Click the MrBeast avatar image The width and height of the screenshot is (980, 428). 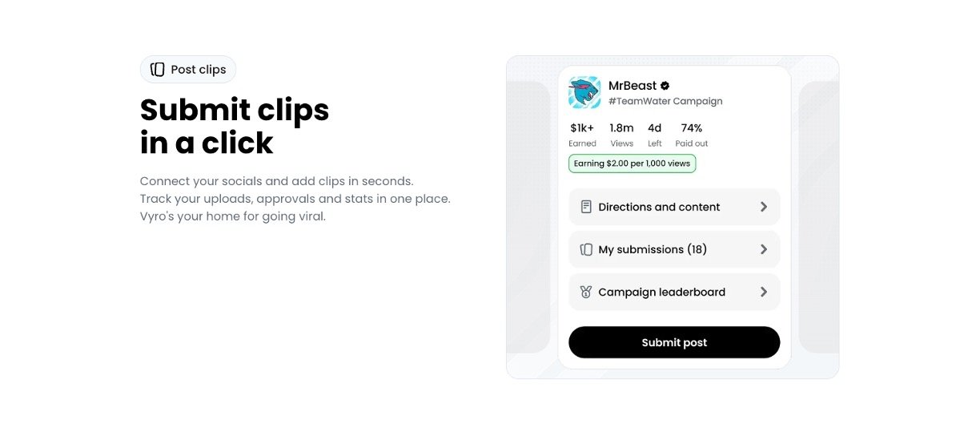coord(584,93)
